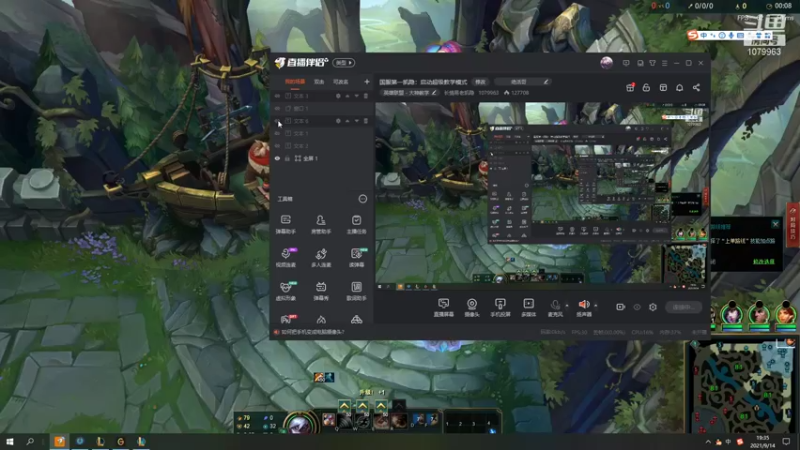This screenshot has width=800, height=450.
Task: Toggle visibility of 窗口 1 source
Action: [x=278, y=109]
